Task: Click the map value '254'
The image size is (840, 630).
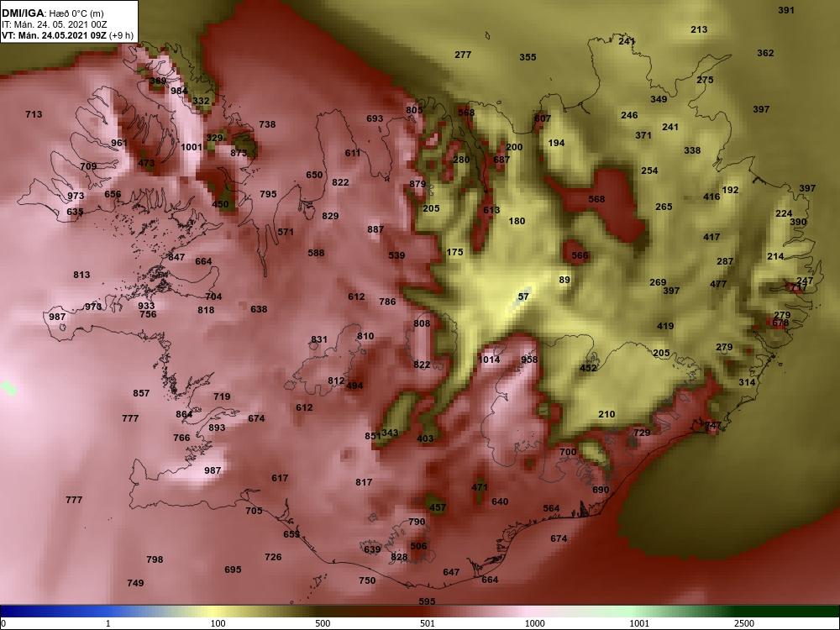Action: (650, 171)
